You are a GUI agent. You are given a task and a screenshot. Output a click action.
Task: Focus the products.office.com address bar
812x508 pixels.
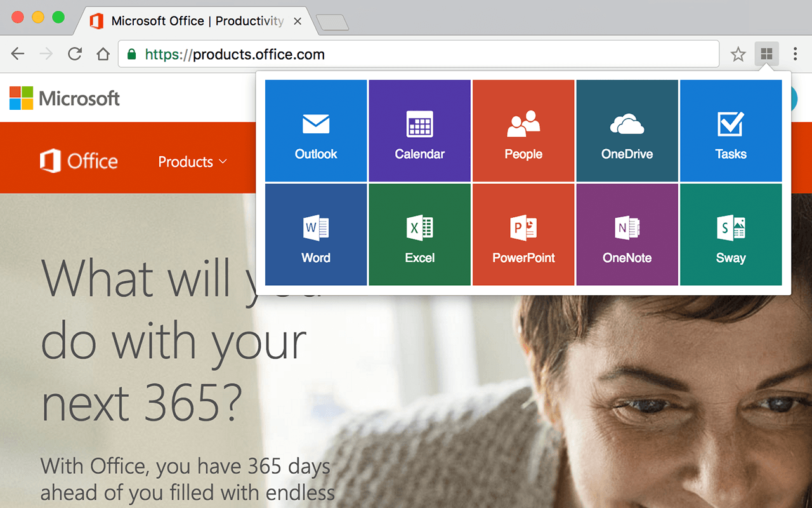pyautogui.click(x=419, y=54)
